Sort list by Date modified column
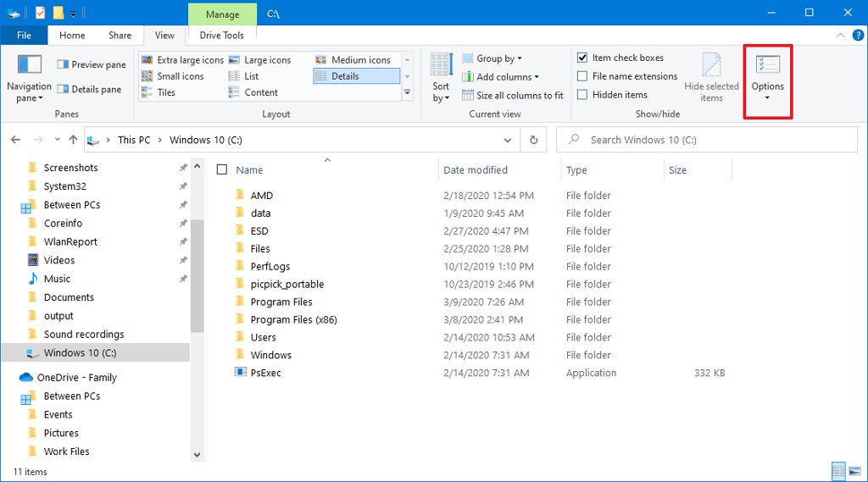 tap(476, 170)
